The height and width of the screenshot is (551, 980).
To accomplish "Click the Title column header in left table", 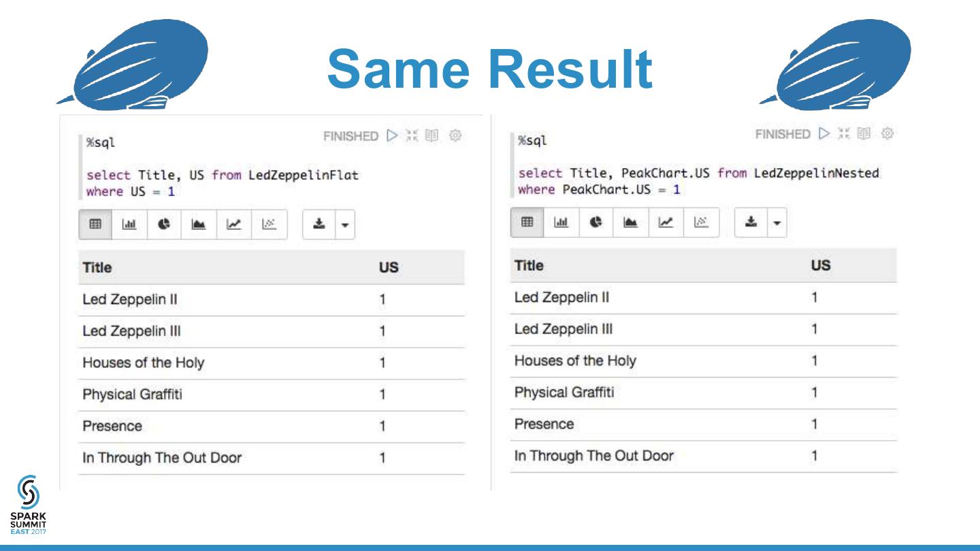I will point(97,267).
